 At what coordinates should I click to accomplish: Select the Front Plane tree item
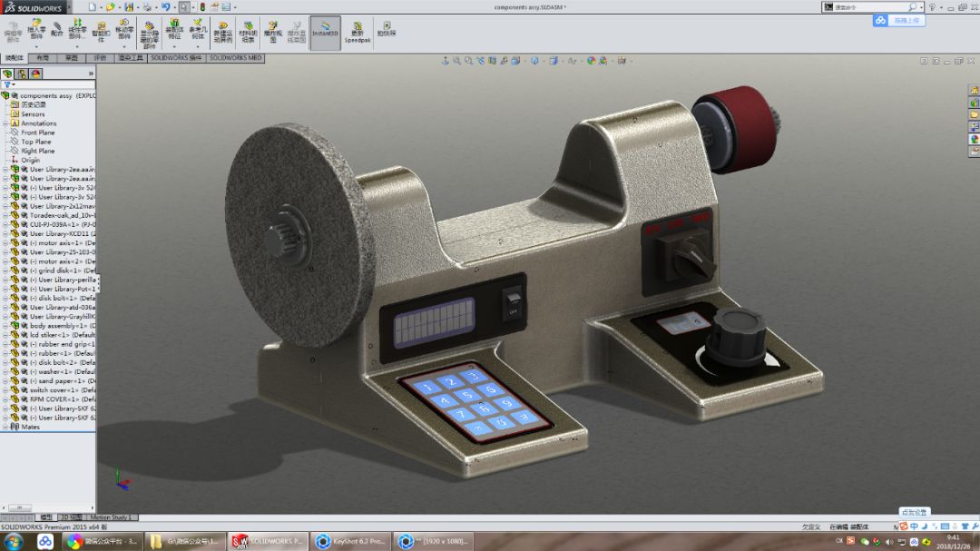37,133
